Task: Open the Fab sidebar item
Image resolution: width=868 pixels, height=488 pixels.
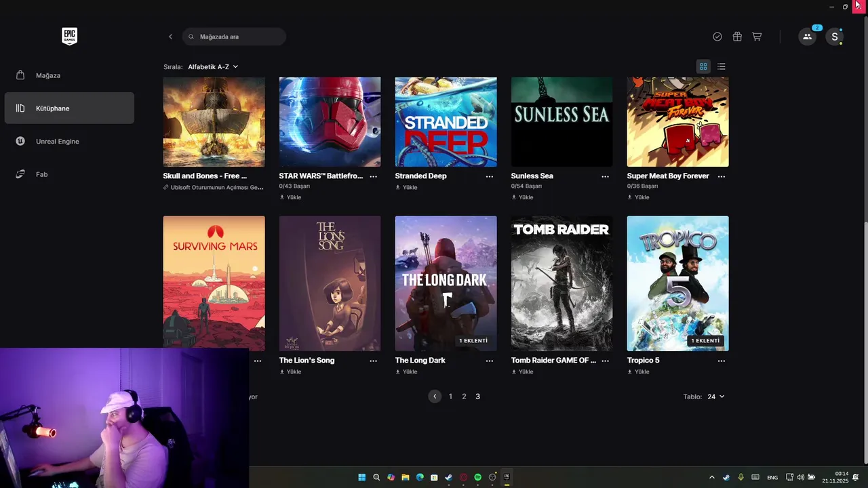Action: (x=69, y=174)
